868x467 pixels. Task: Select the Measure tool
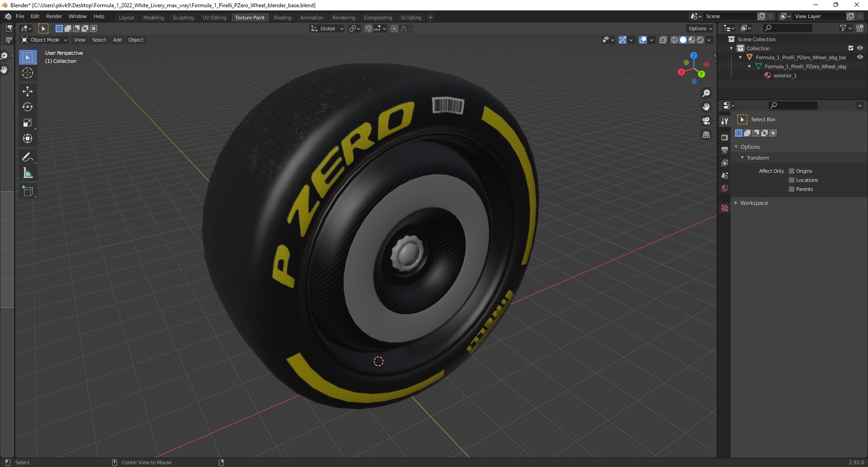28,173
